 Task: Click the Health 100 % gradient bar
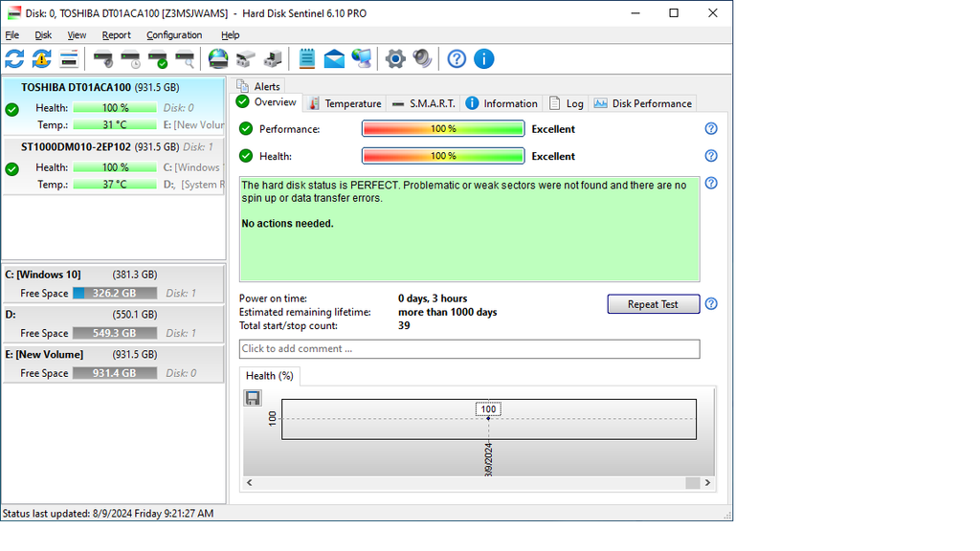(443, 156)
